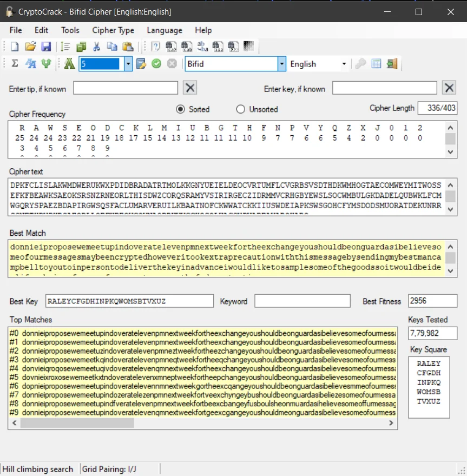Click the Best Key text field
The height and width of the screenshot is (476, 467).
130,301
